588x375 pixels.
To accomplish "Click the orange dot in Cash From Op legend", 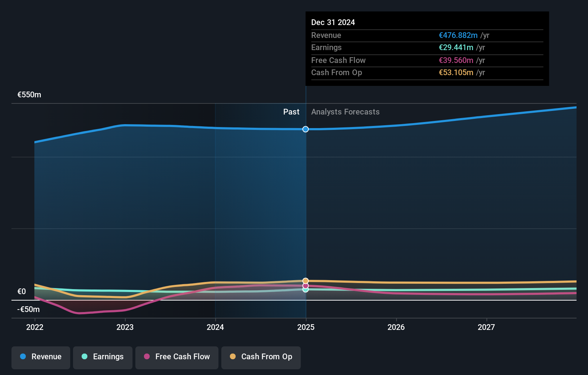I will tap(233, 356).
